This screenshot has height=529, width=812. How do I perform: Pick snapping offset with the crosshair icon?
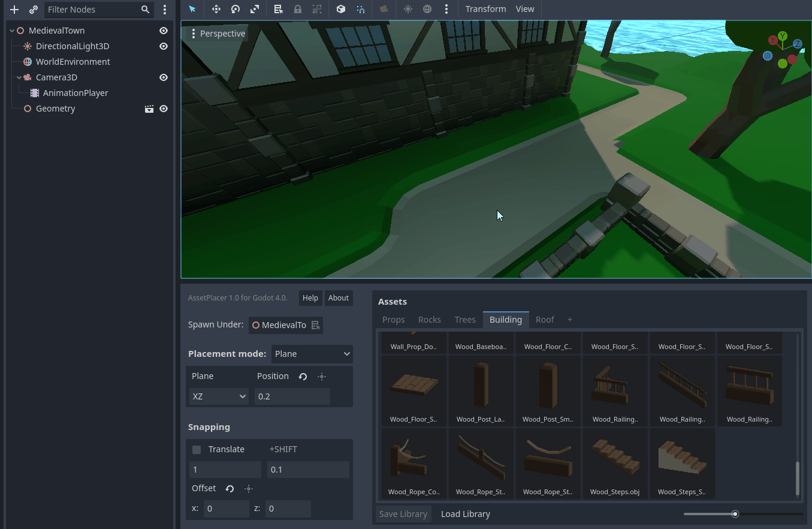(x=249, y=489)
